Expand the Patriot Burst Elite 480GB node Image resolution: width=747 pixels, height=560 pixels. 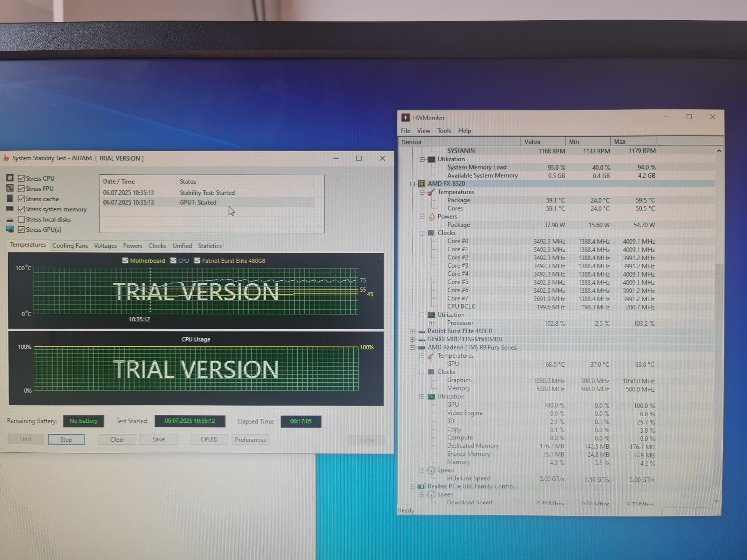(x=412, y=331)
